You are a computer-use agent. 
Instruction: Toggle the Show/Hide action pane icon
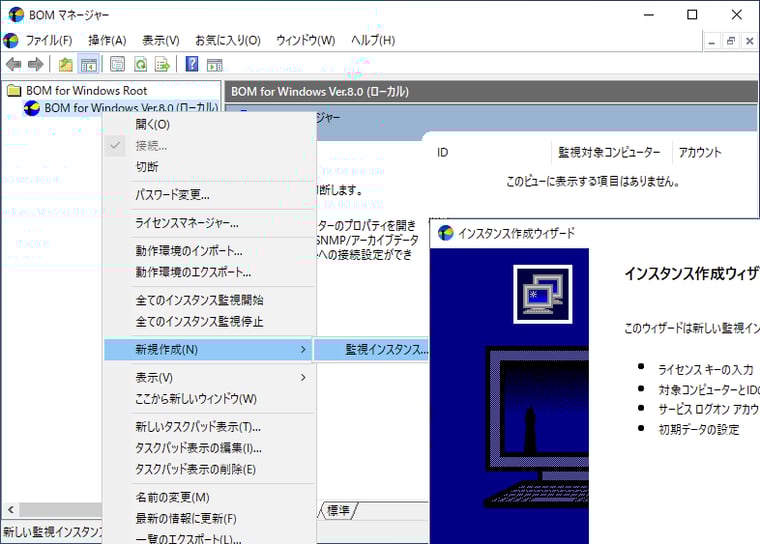[214, 64]
